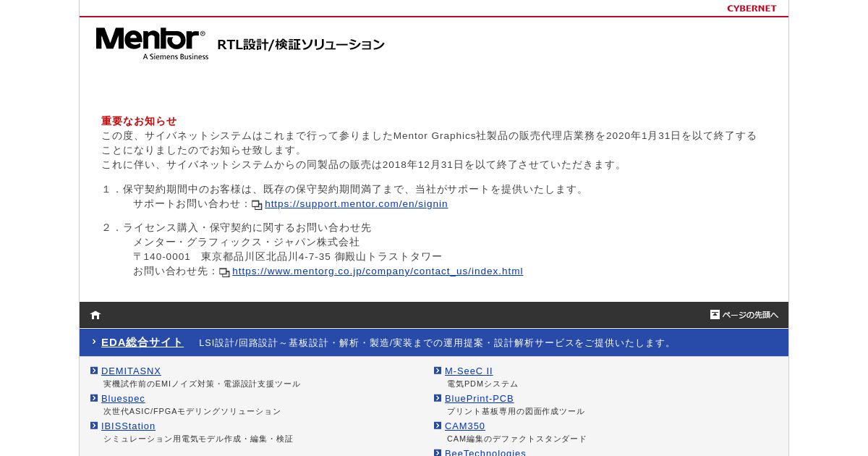
Task: Open the CAM350 product link
Action: click(465, 426)
